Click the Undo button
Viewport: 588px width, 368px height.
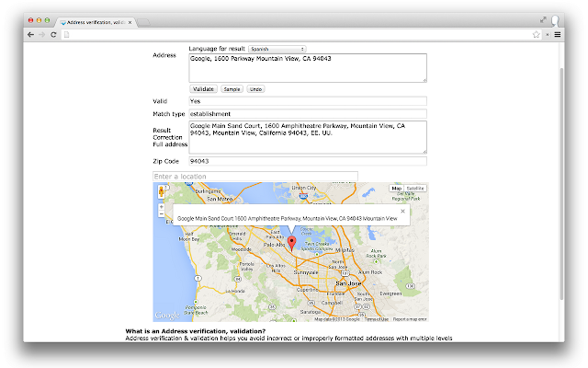[255, 89]
